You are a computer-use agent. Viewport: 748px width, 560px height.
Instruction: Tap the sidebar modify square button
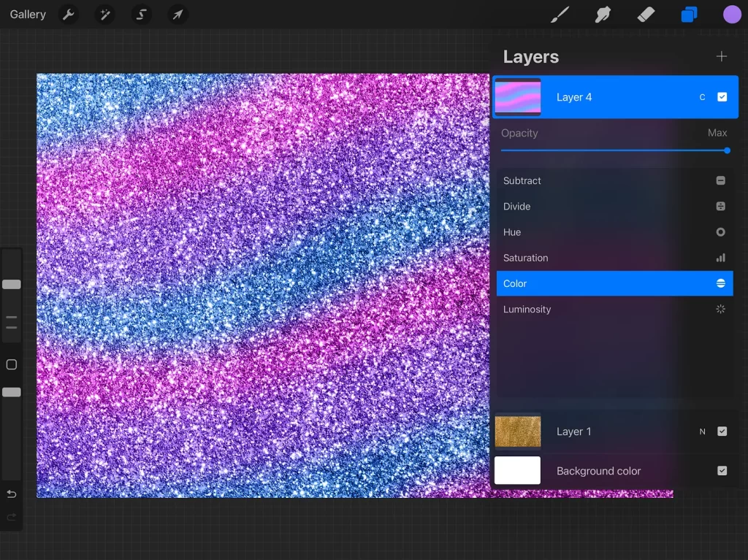[12, 364]
